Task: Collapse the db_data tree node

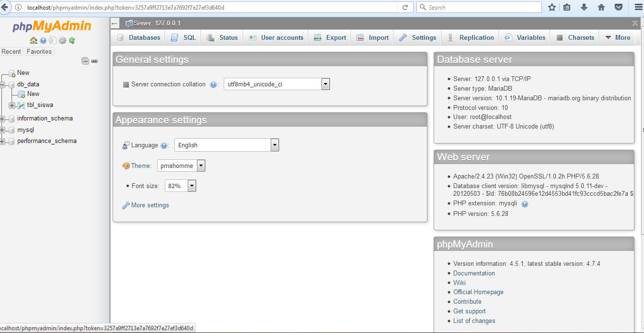Action: [x=2, y=84]
